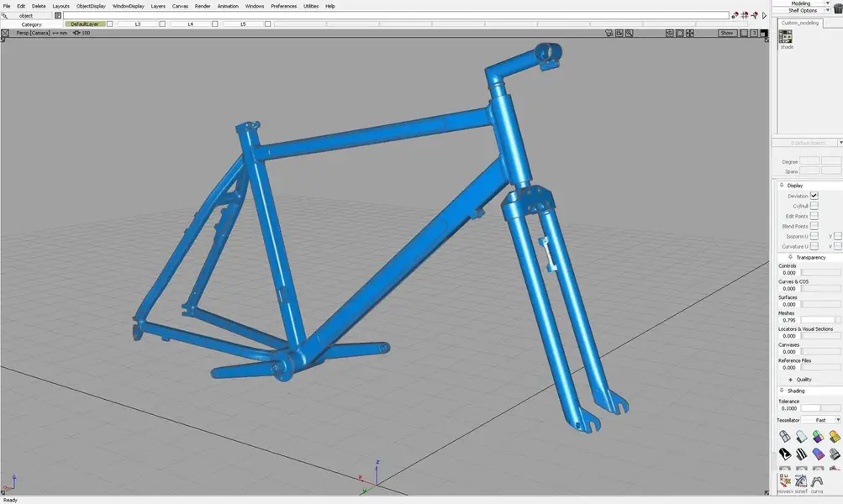Click the trash can icon
Viewport: 843px width, 504px height.
(x=837, y=9)
